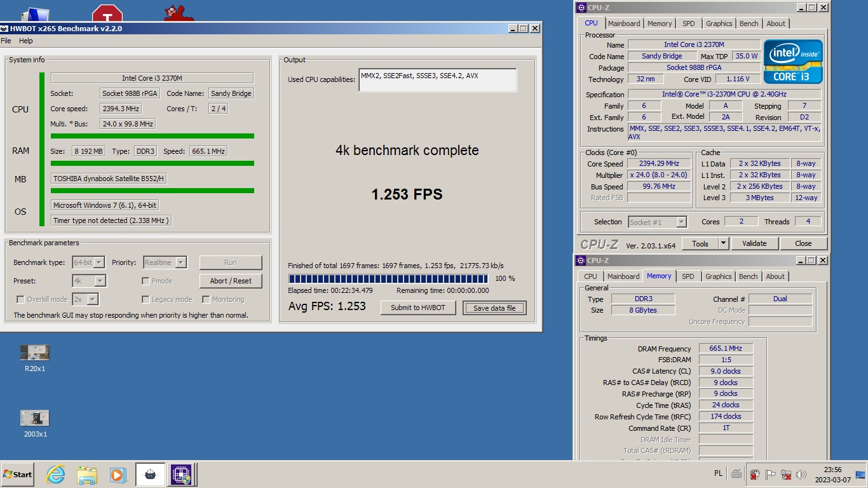Switch to Bench tab in upper CPU-Z

[x=749, y=24]
